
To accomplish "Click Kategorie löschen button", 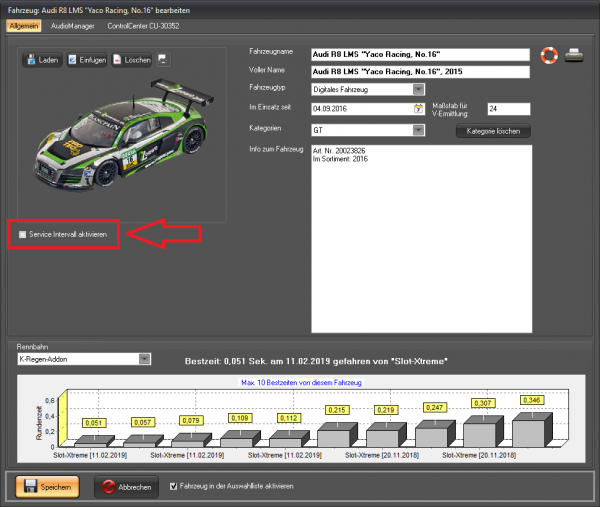I will point(493,131).
